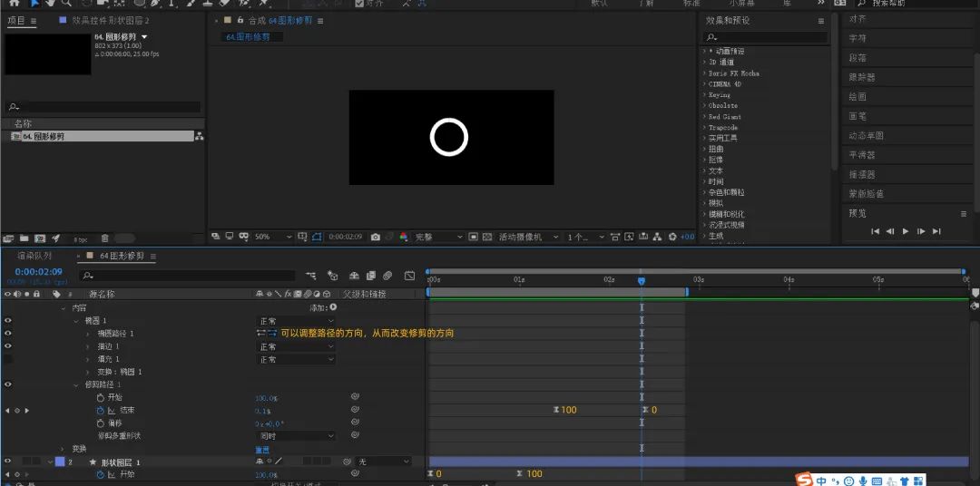Open the 活动摄像机 camera view dropdown
This screenshot has width=980, height=486.
click(529, 237)
